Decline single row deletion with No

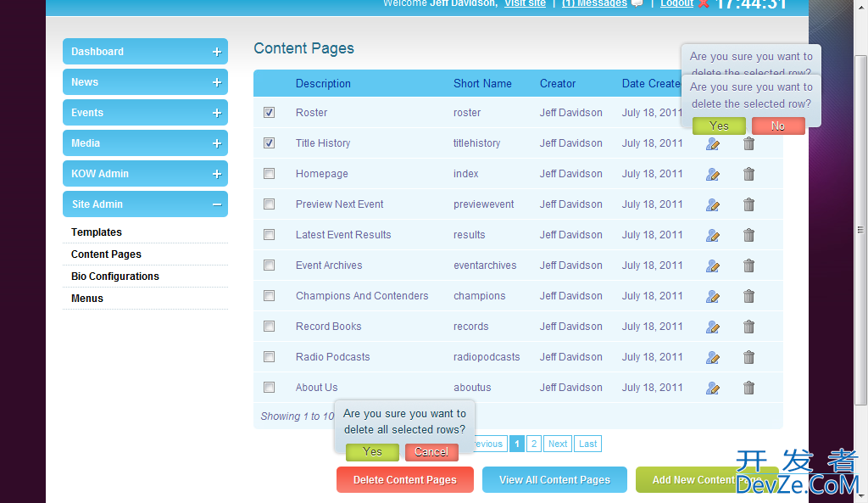click(778, 126)
